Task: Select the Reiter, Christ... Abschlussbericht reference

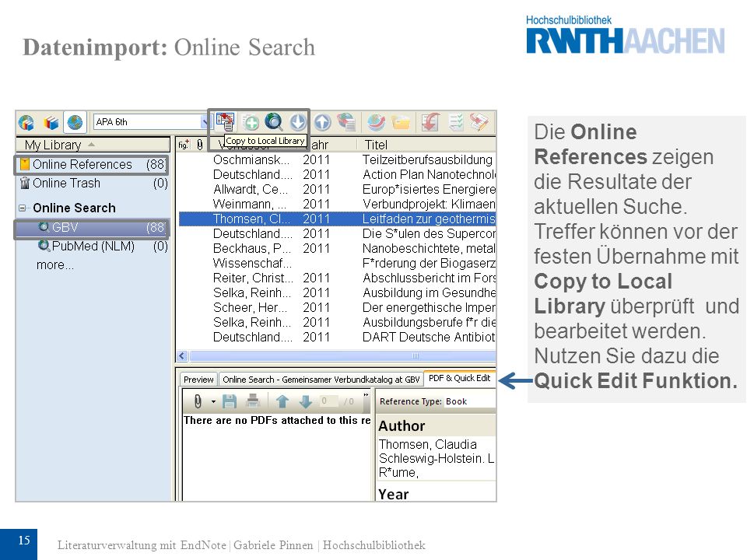Action: [x=337, y=278]
